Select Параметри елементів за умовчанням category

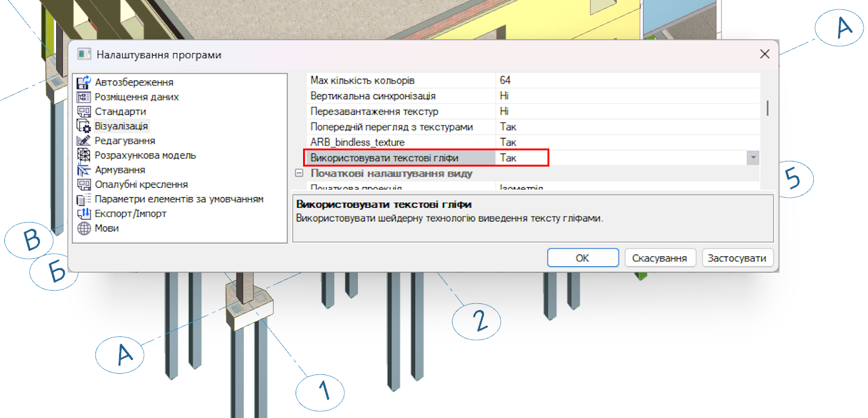pos(178,199)
